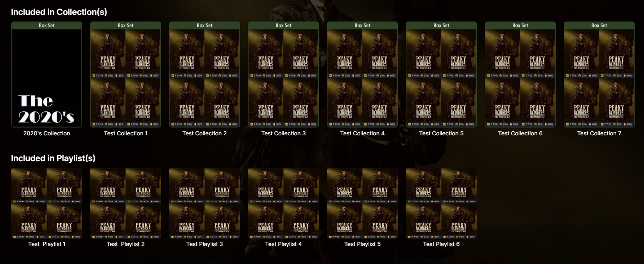Click the 'Test Playlist 3' title link
The height and width of the screenshot is (264, 644).
pos(204,244)
